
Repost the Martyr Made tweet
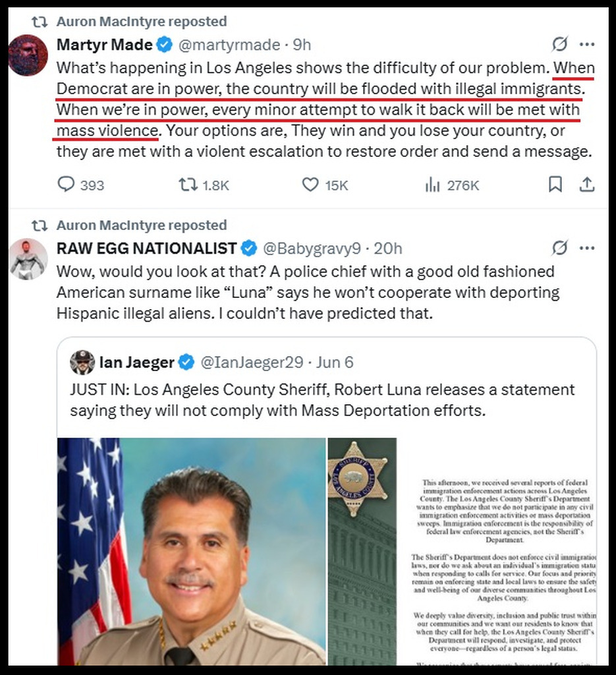coord(188,185)
